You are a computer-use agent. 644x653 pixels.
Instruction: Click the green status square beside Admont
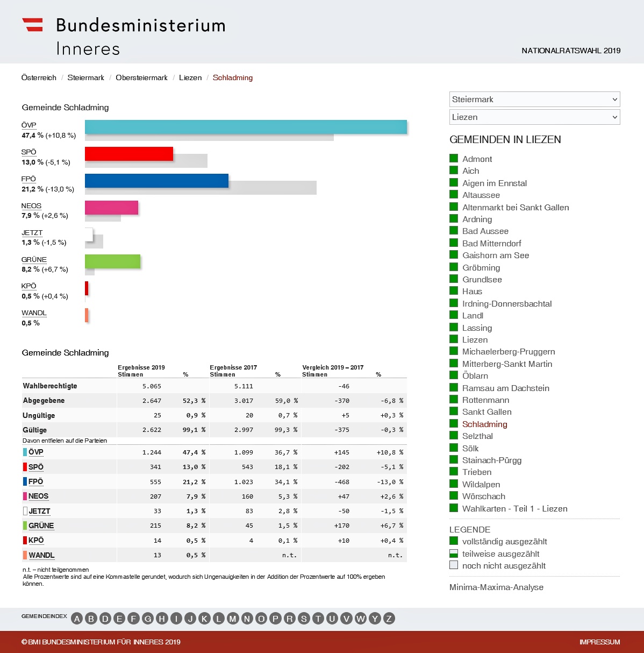click(x=454, y=159)
